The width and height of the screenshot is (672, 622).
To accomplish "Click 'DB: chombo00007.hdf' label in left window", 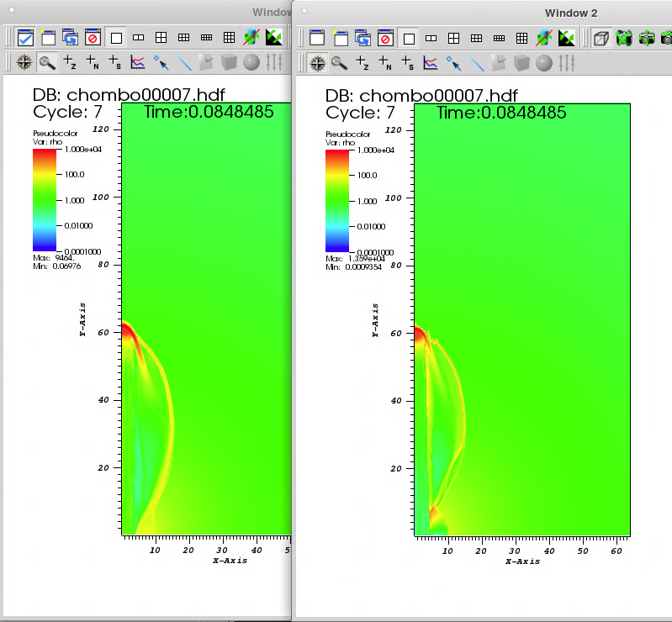I will point(129,95).
